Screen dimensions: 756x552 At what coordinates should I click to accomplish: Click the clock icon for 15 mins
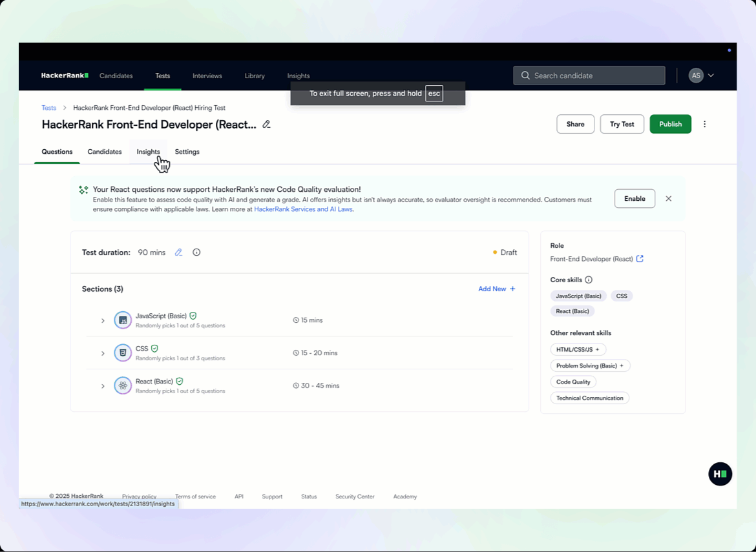tap(296, 320)
